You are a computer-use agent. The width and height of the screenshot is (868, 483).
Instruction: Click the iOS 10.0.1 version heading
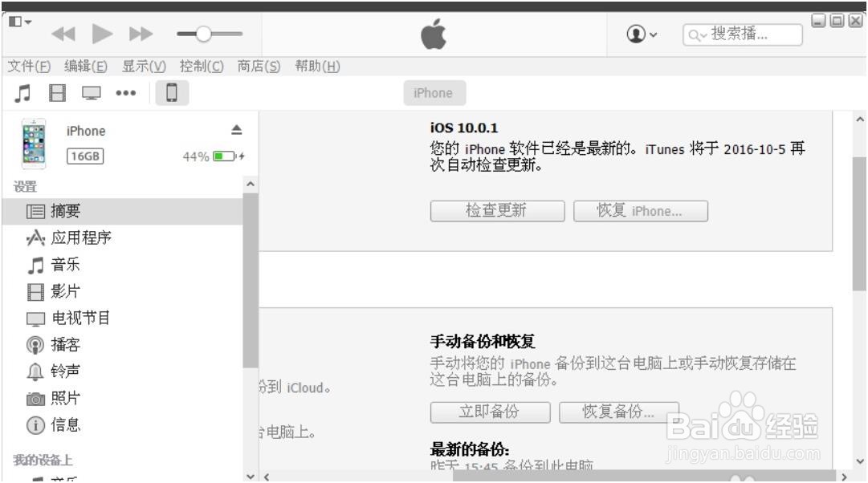[464, 128]
